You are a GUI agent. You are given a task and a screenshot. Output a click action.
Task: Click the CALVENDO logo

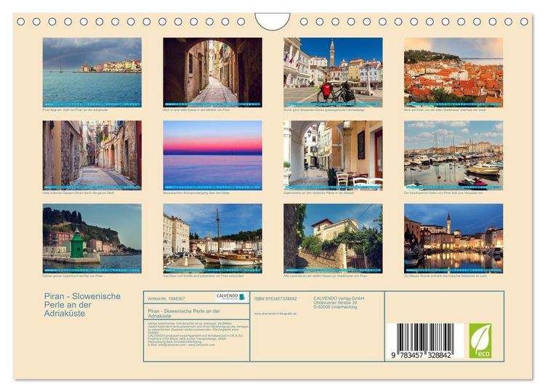pos(230,297)
